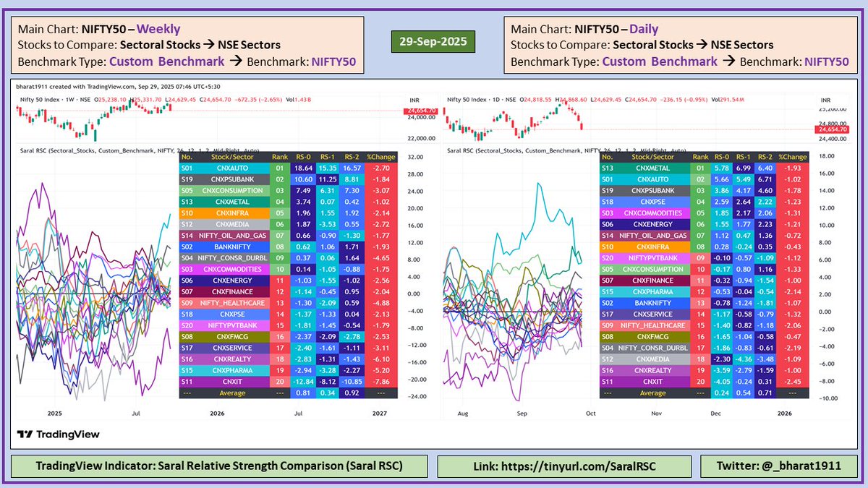The width and height of the screenshot is (868, 488).
Task: Click CNXMEDIA grey cell in the daily table
Action: click(x=652, y=359)
